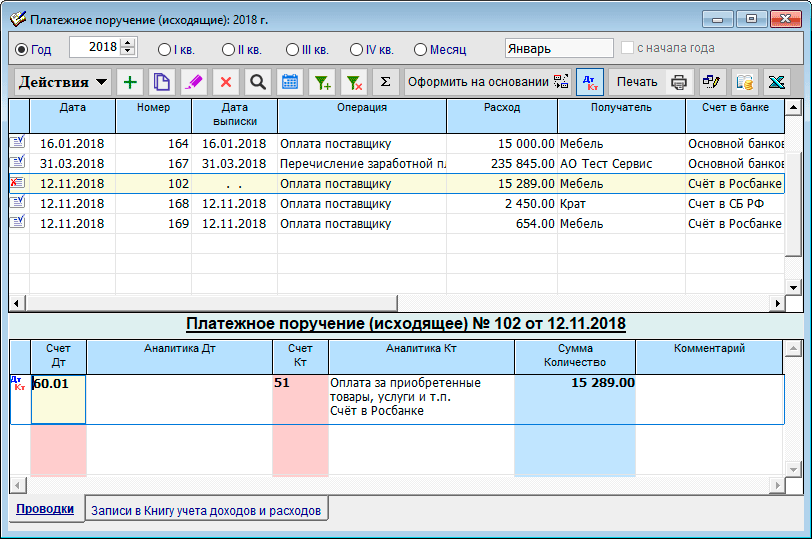The image size is (812, 539).
Task: Click the red-marked icon of row 102
Action: [x=18, y=182]
